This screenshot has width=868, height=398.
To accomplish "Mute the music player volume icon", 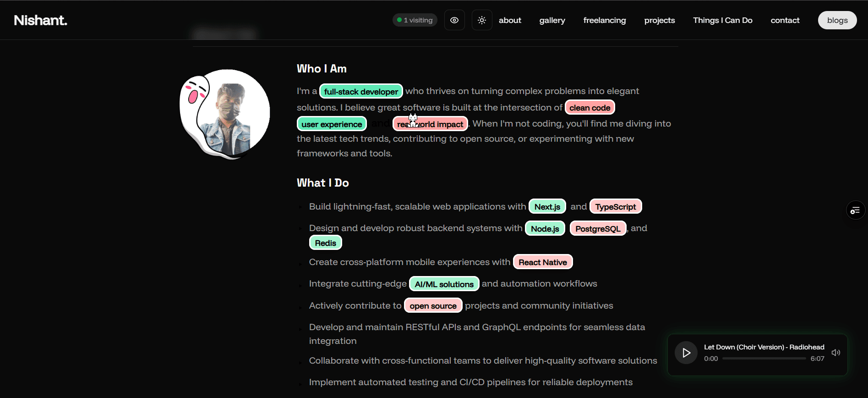I will pyautogui.click(x=836, y=353).
